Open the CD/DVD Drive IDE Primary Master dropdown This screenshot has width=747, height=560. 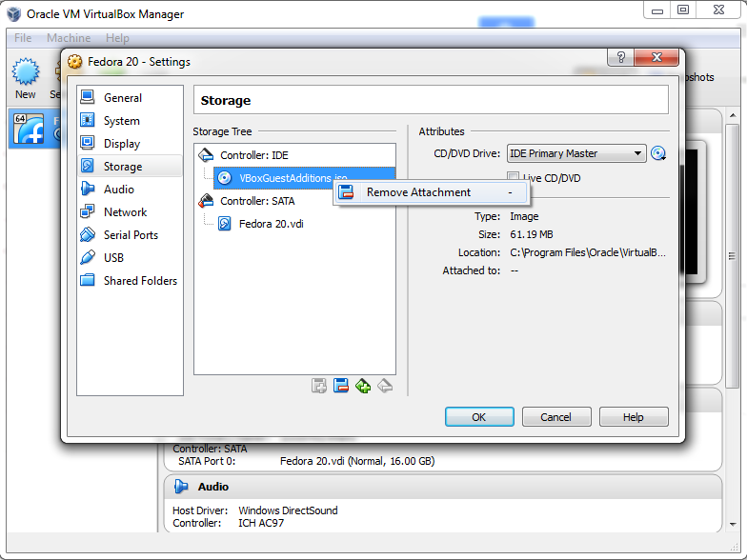[576, 153]
